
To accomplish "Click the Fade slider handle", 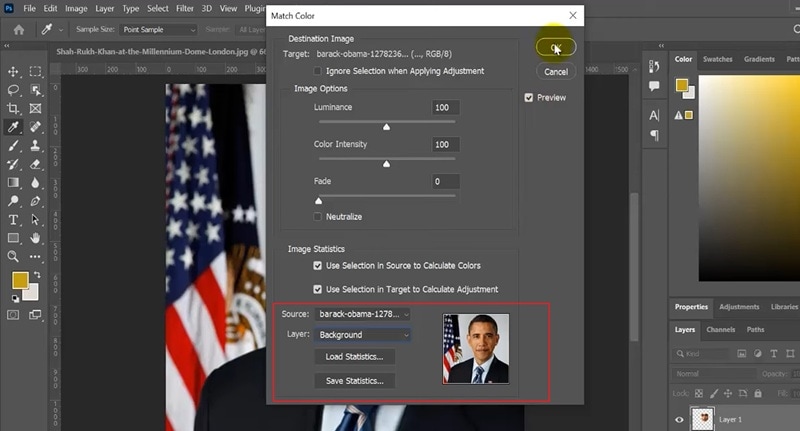I will [x=318, y=200].
